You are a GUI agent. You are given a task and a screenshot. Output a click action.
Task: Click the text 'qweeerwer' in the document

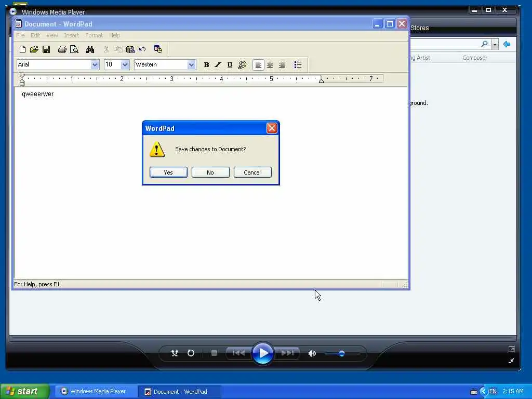(37, 94)
